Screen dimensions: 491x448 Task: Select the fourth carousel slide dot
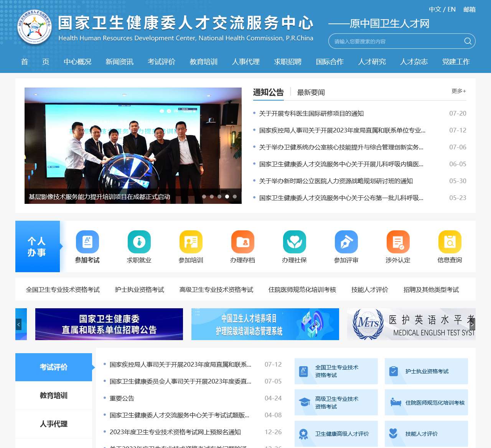pos(227,197)
